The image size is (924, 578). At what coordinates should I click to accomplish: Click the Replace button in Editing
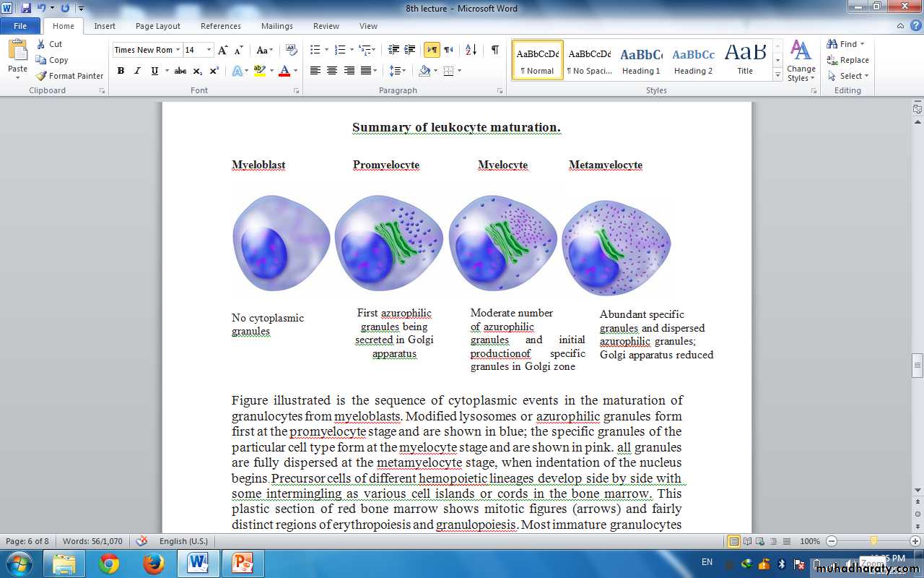pos(848,60)
